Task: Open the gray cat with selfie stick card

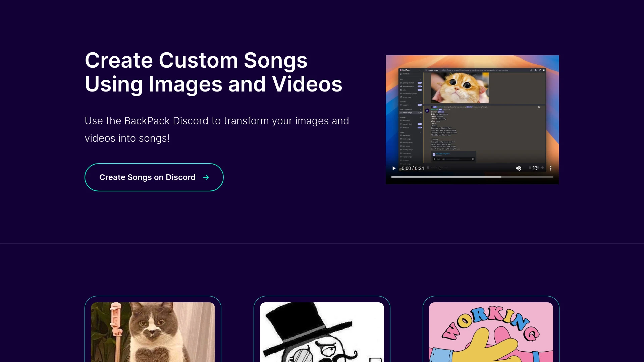Action: [x=153, y=332]
